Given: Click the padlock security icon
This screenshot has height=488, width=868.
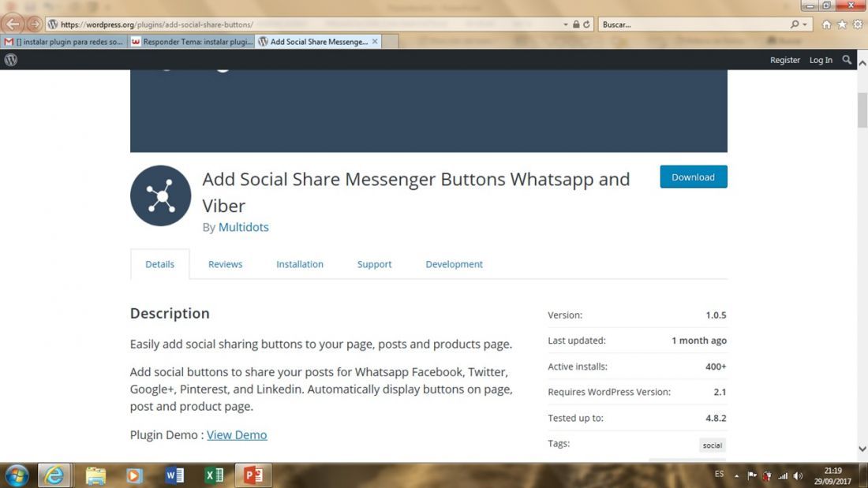Looking at the screenshot, I should coord(576,24).
